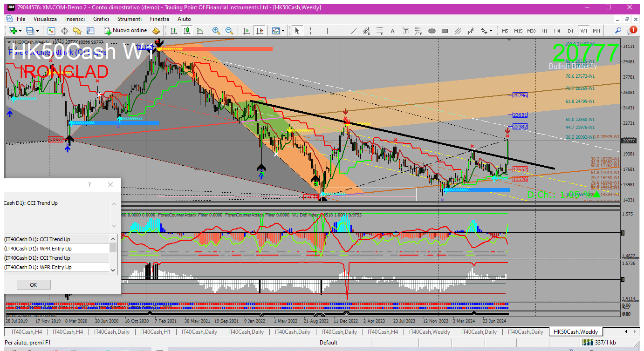Select the cursor arrow tool
The image size is (644, 351).
[297, 31]
